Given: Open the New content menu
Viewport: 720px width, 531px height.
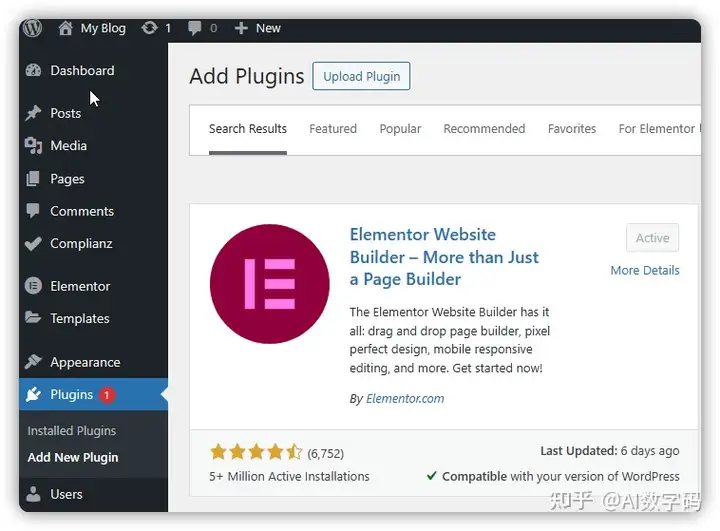Looking at the screenshot, I should (x=268, y=28).
